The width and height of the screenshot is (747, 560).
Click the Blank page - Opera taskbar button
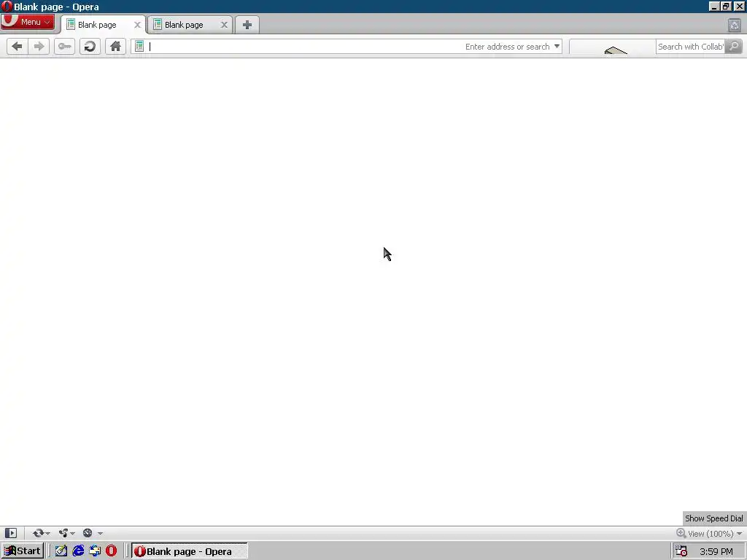189,551
